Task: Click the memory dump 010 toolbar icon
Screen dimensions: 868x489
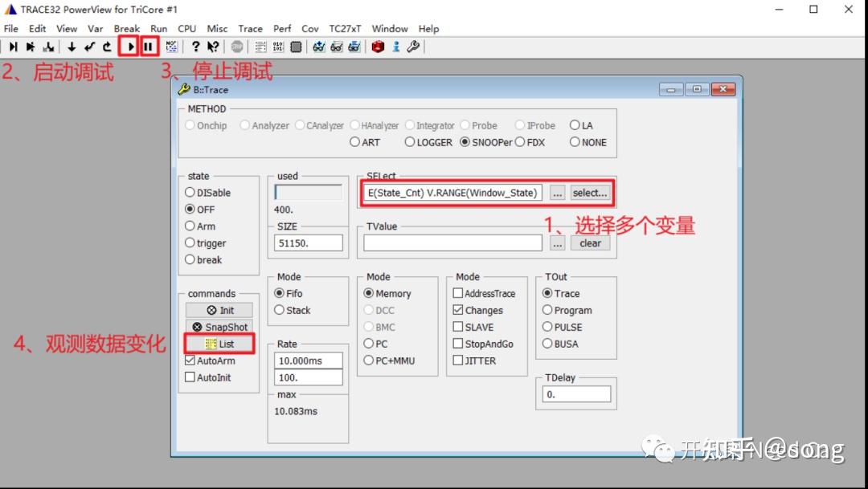Action: click(x=277, y=46)
